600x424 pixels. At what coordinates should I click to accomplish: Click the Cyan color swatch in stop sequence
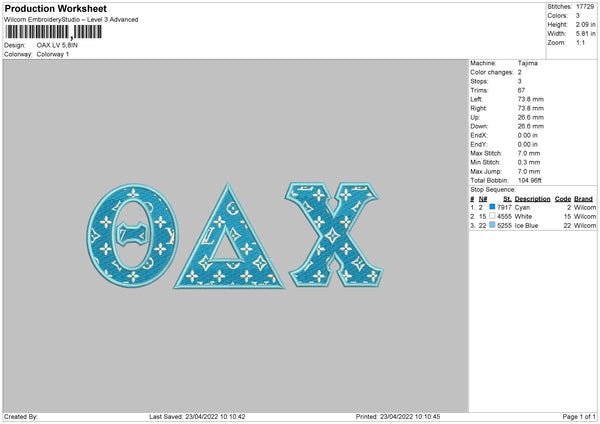[492, 207]
